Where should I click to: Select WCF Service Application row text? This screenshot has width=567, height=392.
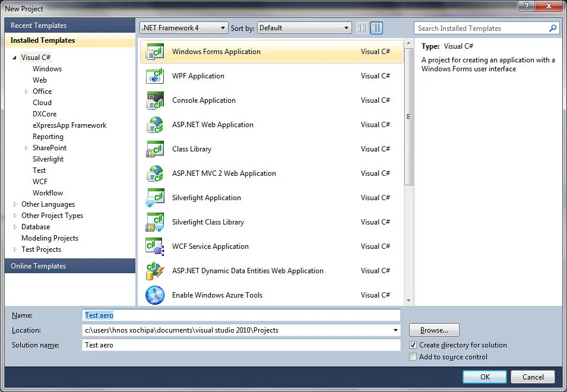point(210,246)
